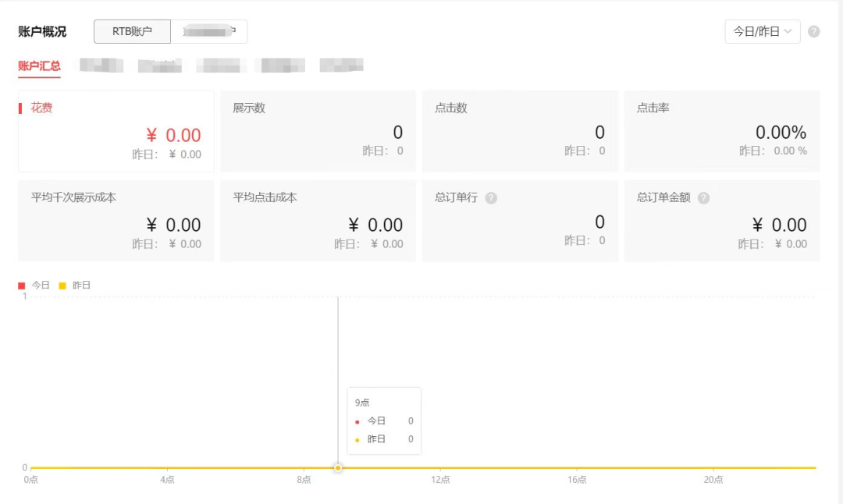Select the 展示数 metric card
843x504 pixels.
[318, 131]
